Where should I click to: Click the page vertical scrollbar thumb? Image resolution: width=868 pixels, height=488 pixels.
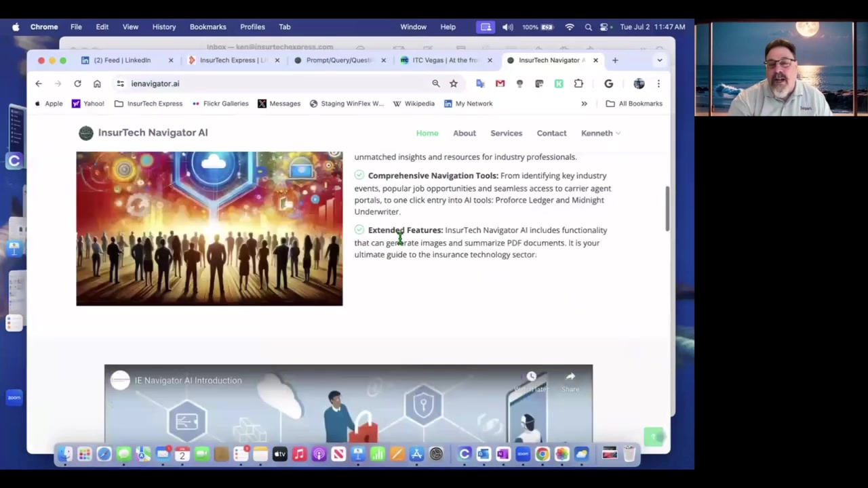pyautogui.click(x=668, y=207)
